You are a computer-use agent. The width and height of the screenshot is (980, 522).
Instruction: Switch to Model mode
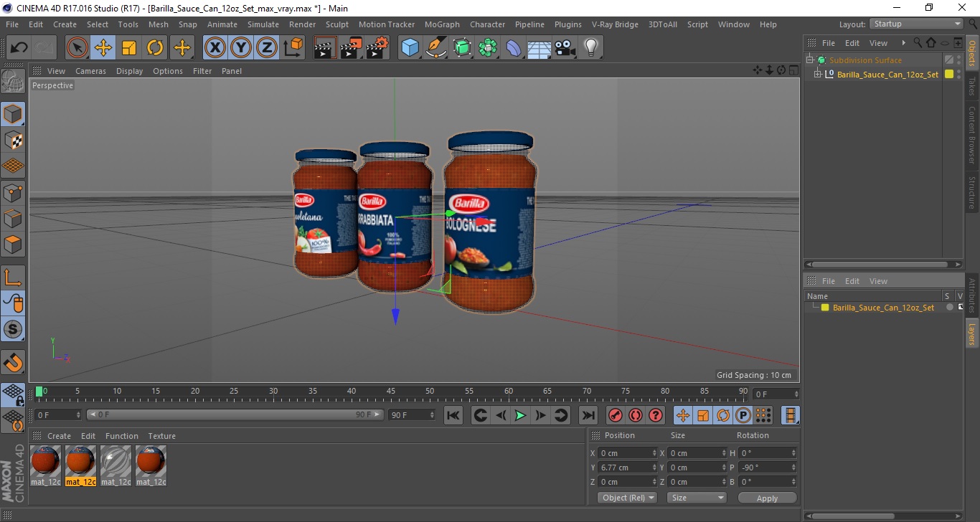click(x=13, y=114)
